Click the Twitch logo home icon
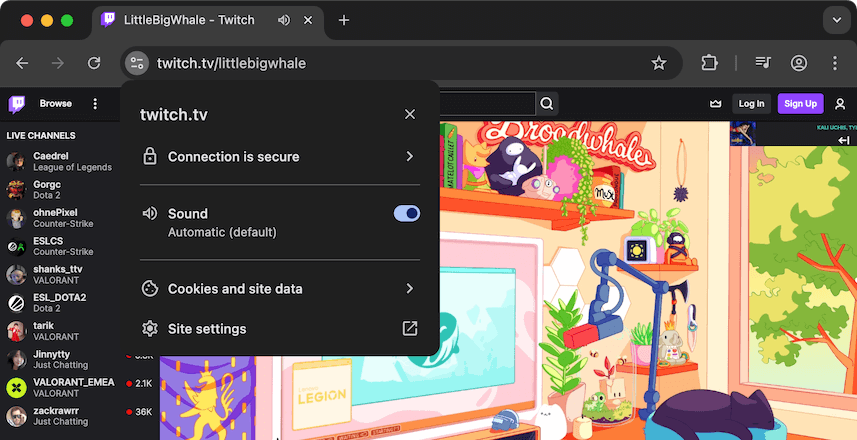 16,104
